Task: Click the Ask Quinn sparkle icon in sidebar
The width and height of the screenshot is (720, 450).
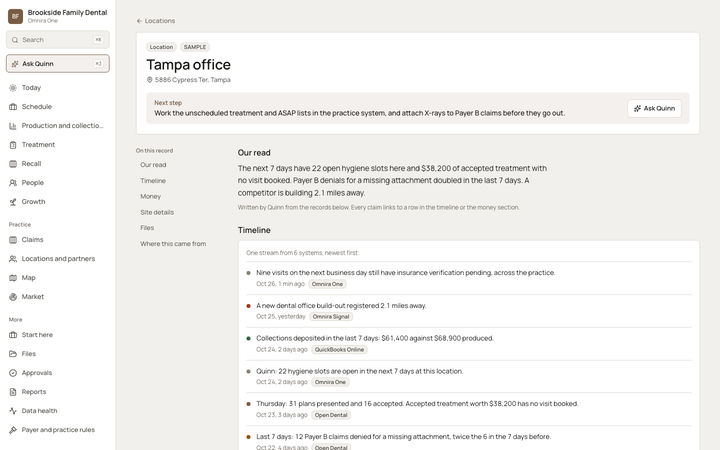Action: pyautogui.click(x=15, y=64)
